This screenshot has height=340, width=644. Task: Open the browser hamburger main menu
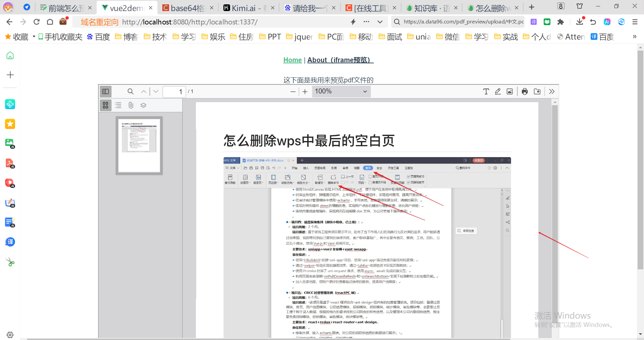635,22
